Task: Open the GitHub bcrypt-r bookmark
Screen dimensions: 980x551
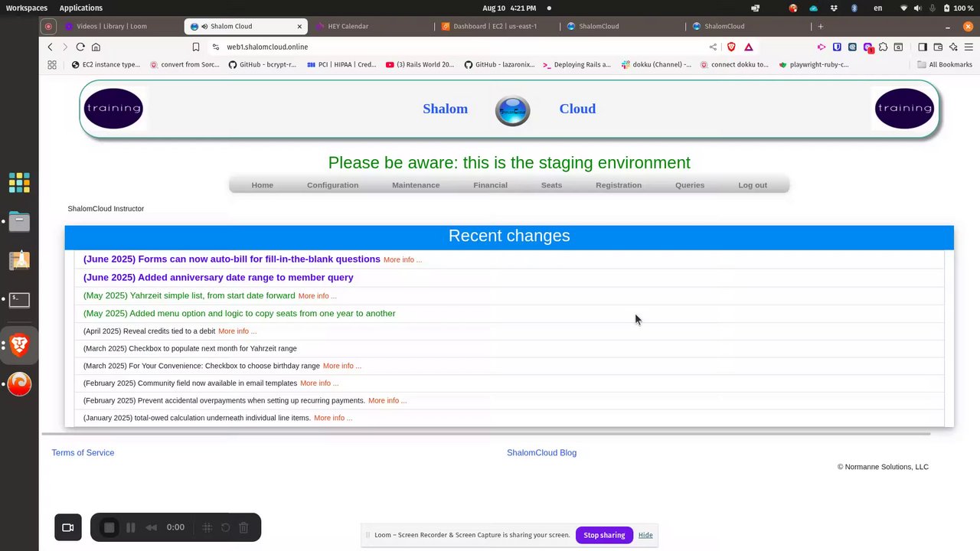Action: tap(263, 65)
